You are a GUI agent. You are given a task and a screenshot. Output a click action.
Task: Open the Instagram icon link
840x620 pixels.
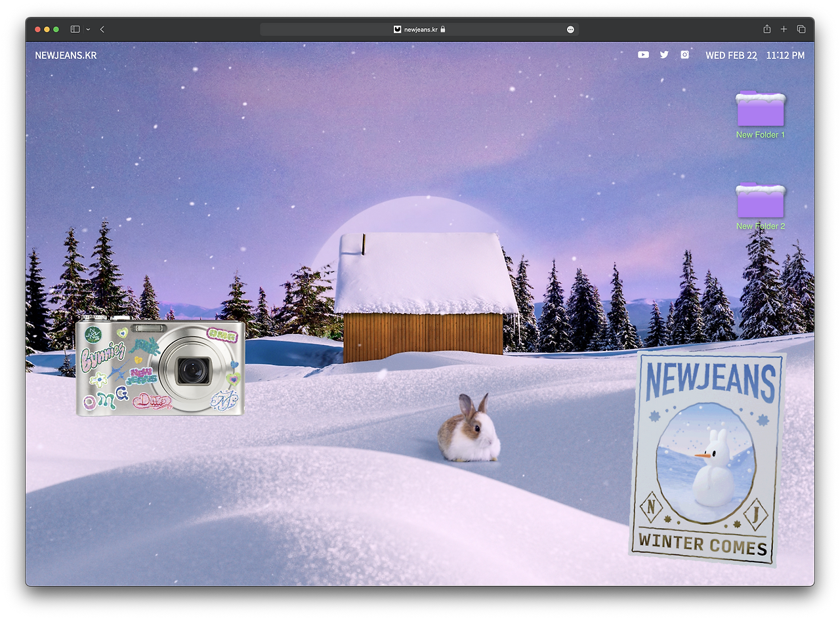coord(684,55)
